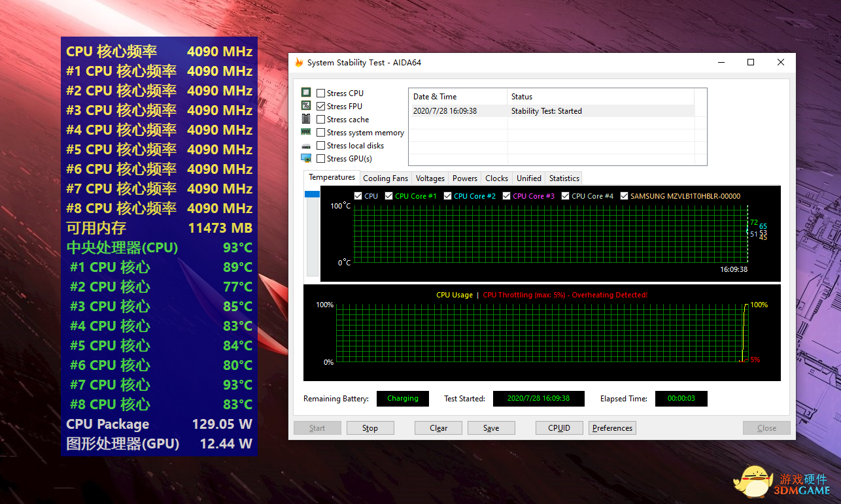Close the System Stability Test window
Screen dimensions: 841x504
(x=781, y=63)
